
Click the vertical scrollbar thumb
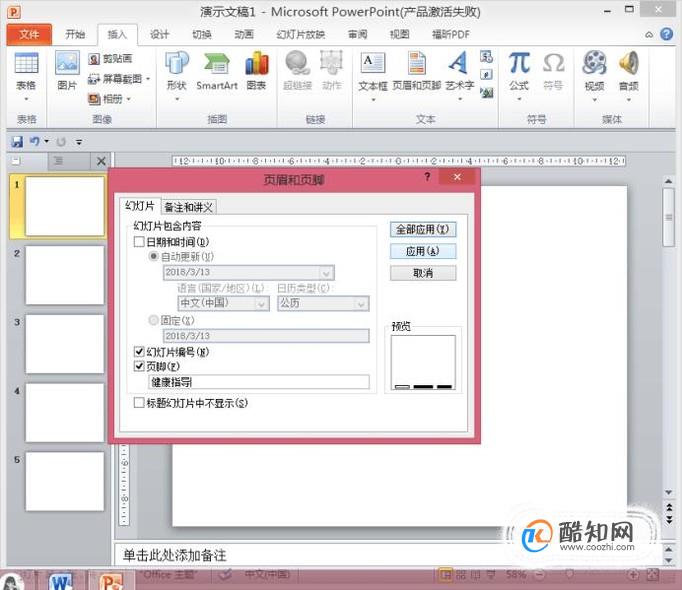click(669, 218)
